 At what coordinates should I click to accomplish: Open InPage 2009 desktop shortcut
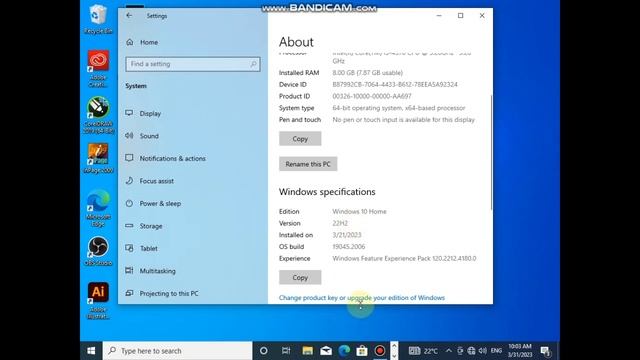pyautogui.click(x=98, y=158)
